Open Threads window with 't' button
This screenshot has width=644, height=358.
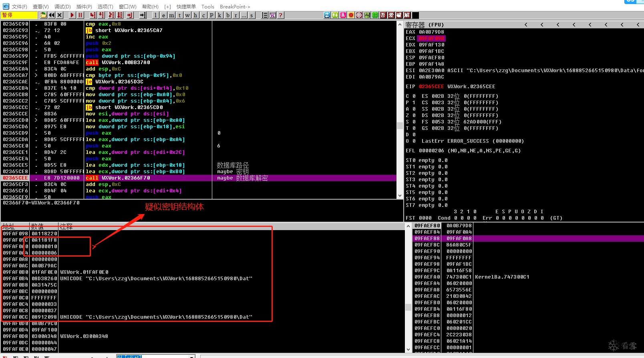pos(179,15)
